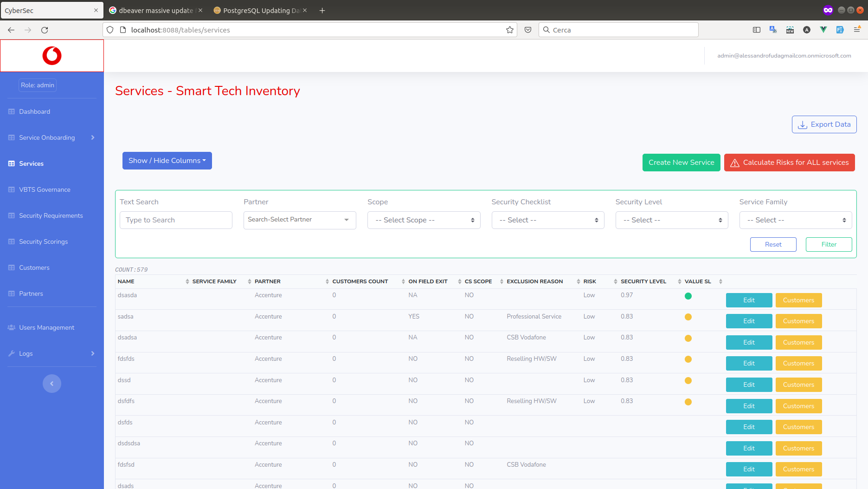The width and height of the screenshot is (868, 489).
Task: Click the green value indicator for dsasda
Action: pyautogui.click(x=688, y=296)
